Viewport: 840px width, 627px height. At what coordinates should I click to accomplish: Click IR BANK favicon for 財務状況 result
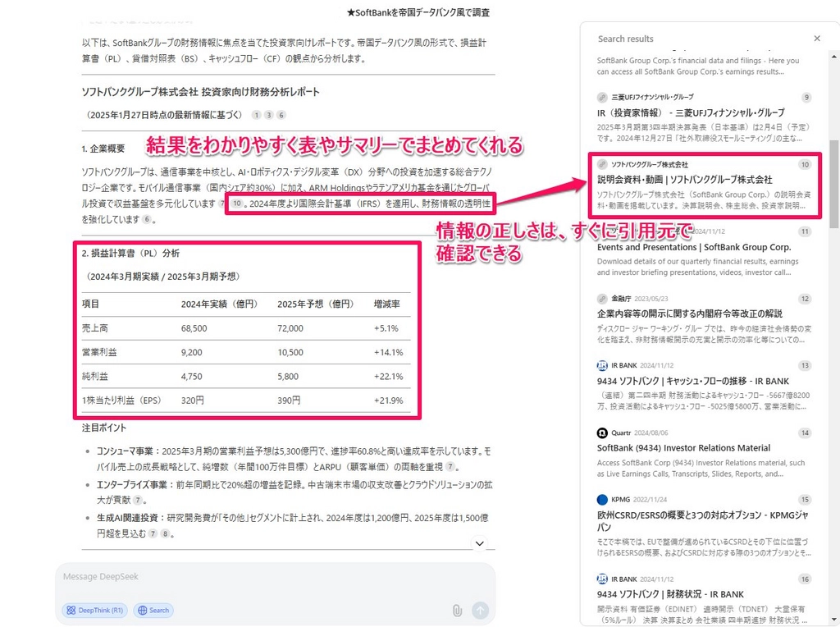point(602,579)
